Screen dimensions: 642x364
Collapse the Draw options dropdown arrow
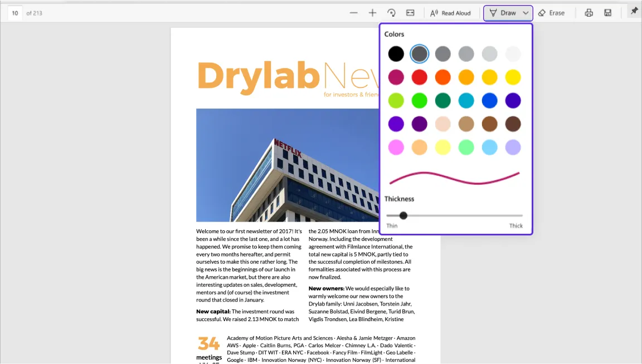pyautogui.click(x=526, y=13)
